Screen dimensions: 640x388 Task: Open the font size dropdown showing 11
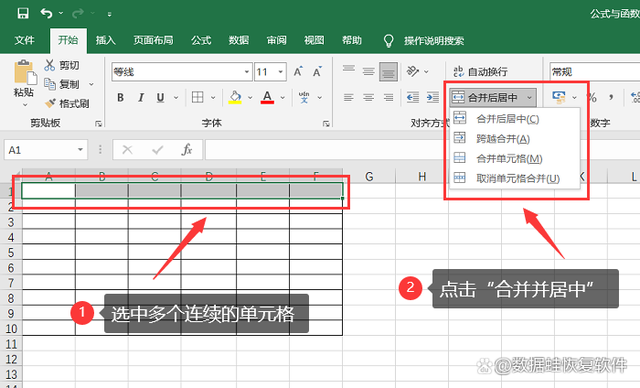coord(281,72)
